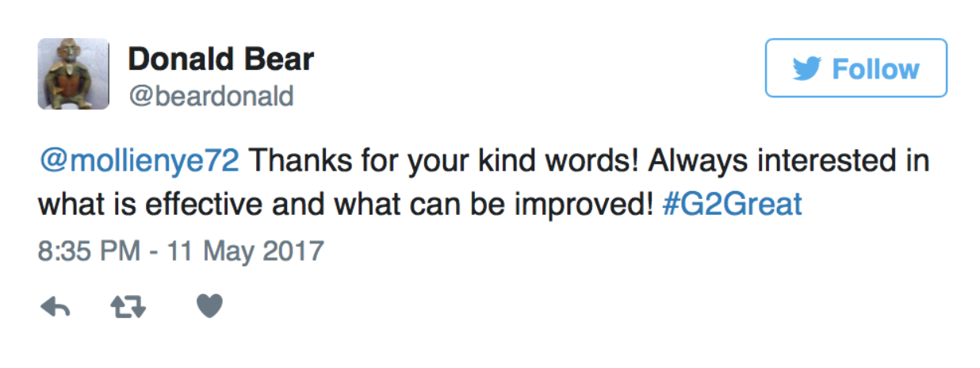This screenshot has height=368, width=980.
Task: Open the @mollienye72 mention
Action: point(139,162)
